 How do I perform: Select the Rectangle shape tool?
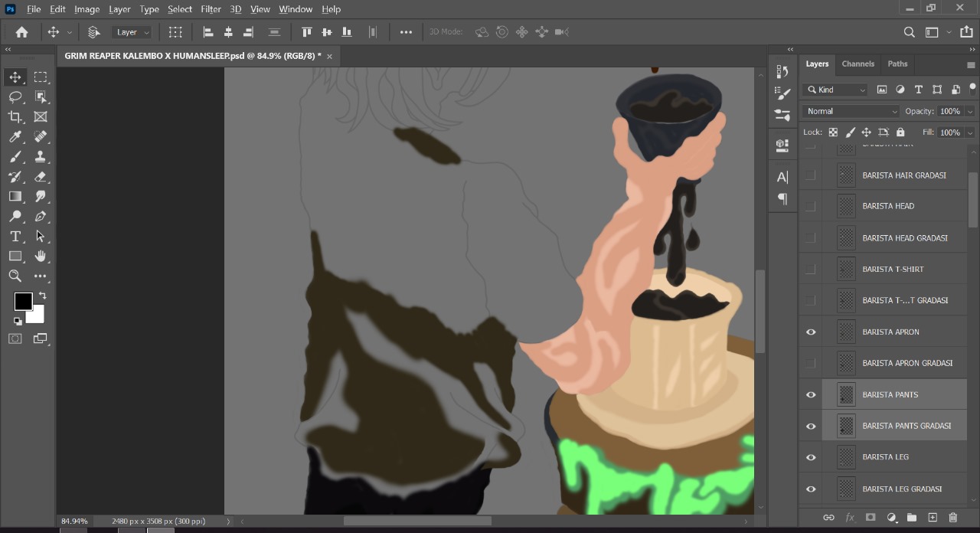[15, 256]
